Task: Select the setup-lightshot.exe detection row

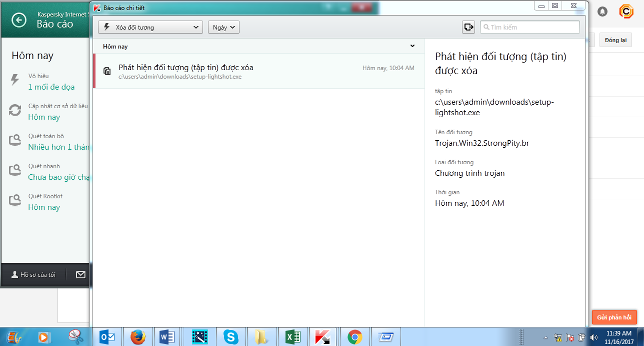Action: pyautogui.click(x=258, y=71)
